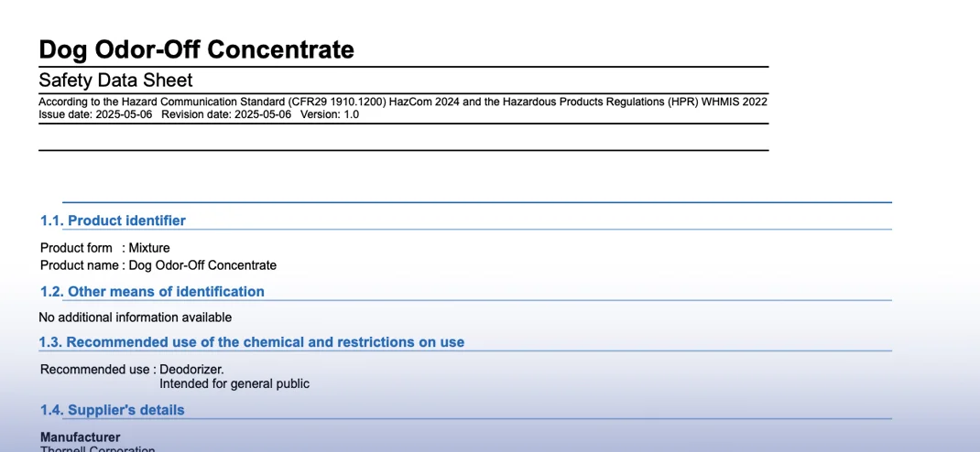Image resolution: width=980 pixels, height=452 pixels.
Task: Select the "Mixture" product form value
Action: (x=149, y=248)
